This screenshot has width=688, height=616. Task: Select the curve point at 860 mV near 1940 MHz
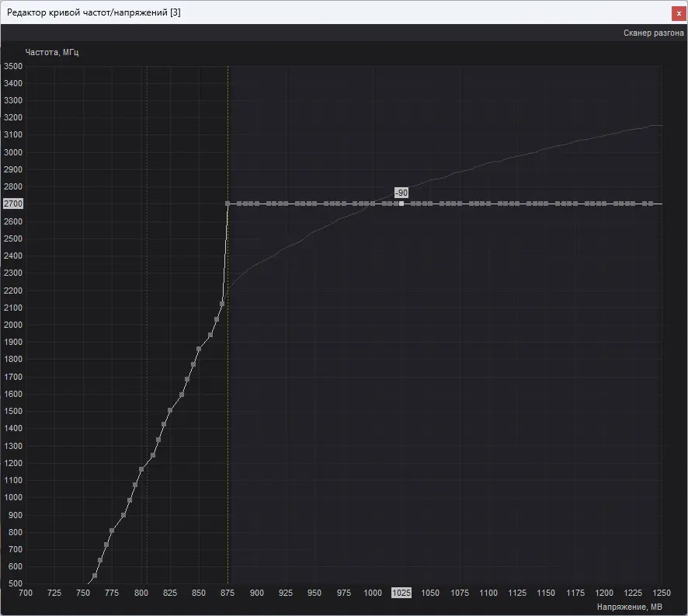click(x=210, y=335)
